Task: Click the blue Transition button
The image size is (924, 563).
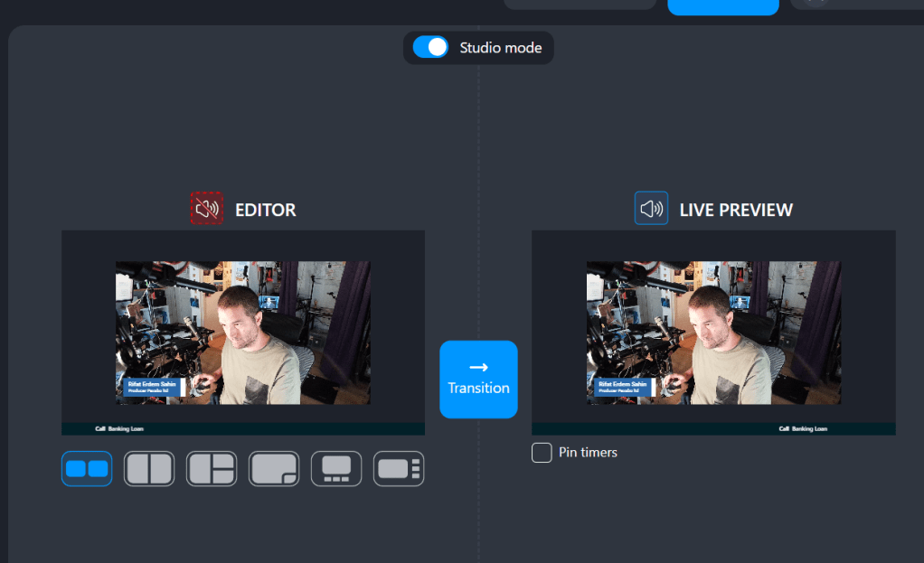Action: pyautogui.click(x=478, y=380)
